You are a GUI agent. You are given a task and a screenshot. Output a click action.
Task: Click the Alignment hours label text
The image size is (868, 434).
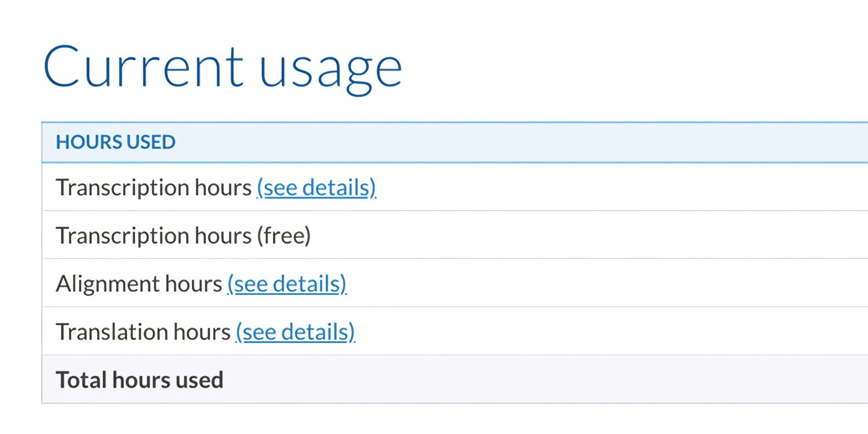tap(139, 283)
